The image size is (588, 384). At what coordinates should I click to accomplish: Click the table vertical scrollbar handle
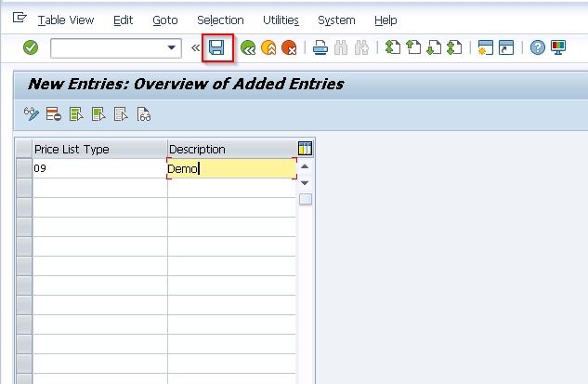[x=306, y=199]
